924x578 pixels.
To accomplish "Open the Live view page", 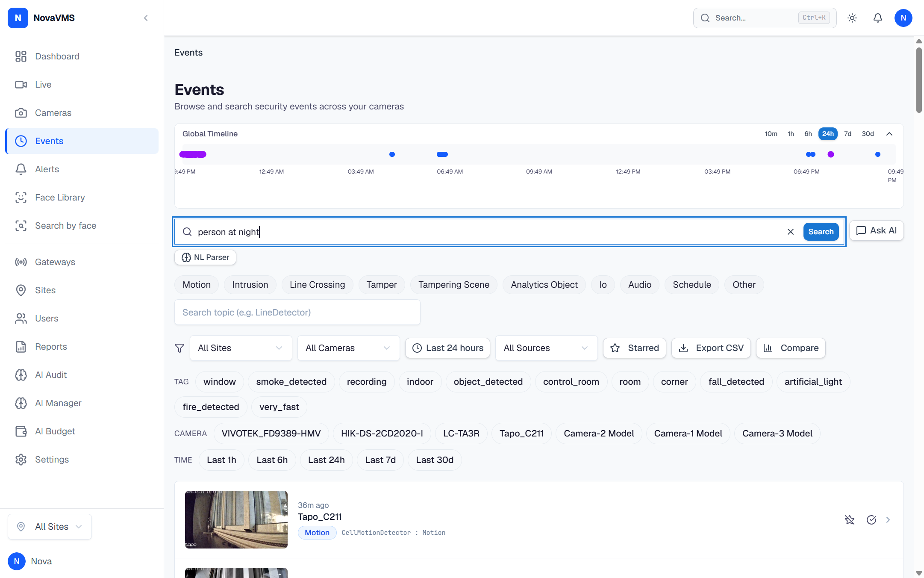I will 82,85.
